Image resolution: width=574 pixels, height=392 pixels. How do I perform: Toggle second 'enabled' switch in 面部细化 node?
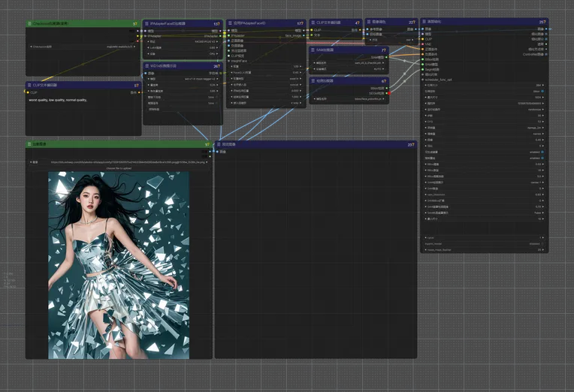coord(542,158)
